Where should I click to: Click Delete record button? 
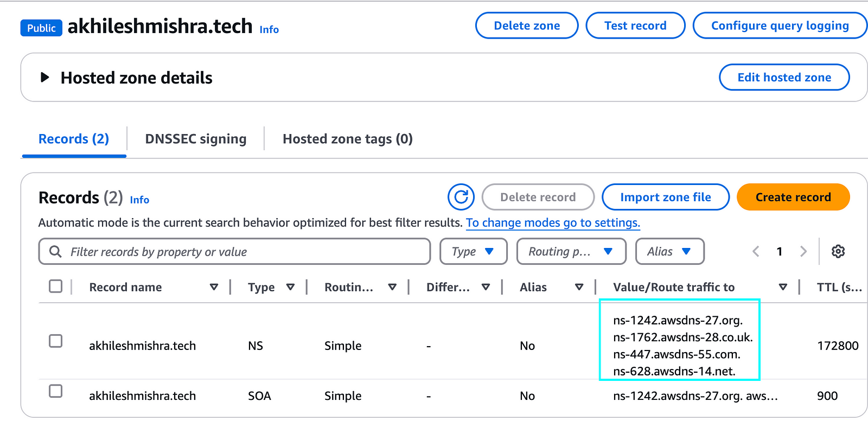538,197
